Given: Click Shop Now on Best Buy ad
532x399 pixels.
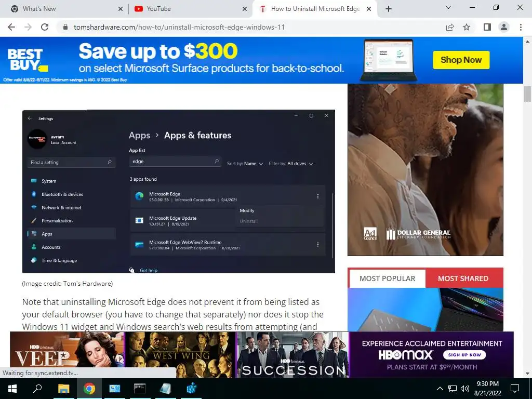Looking at the screenshot, I should coord(461,60).
